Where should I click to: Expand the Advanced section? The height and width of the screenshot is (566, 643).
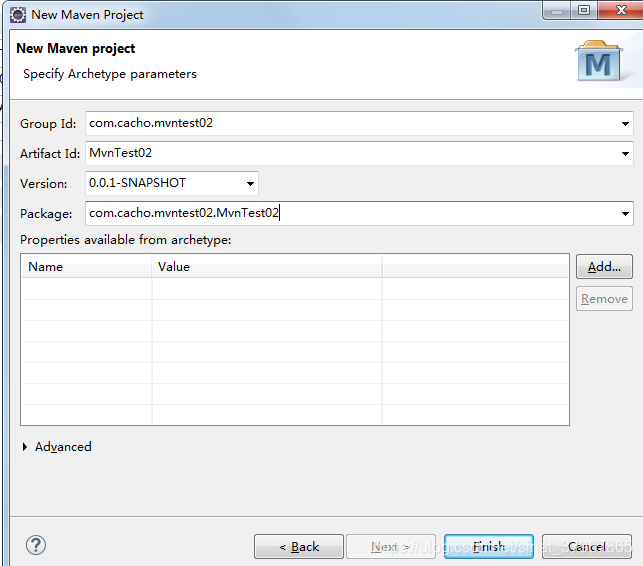coord(25,447)
